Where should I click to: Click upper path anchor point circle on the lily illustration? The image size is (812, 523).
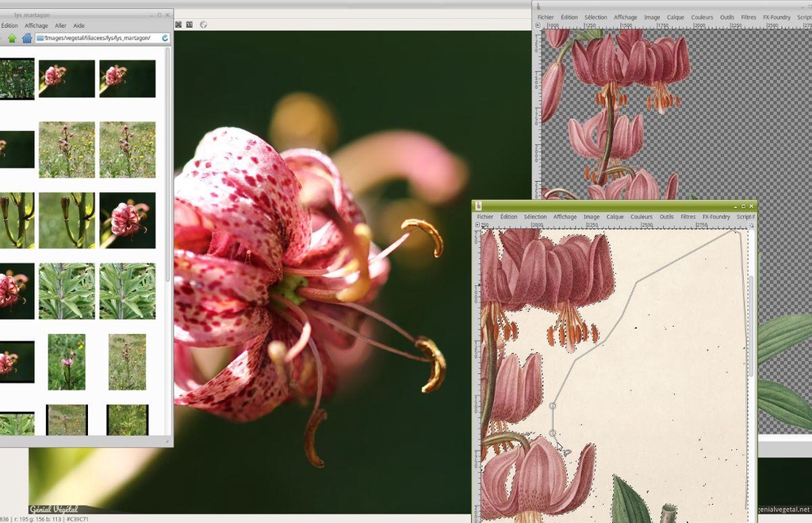(x=553, y=406)
